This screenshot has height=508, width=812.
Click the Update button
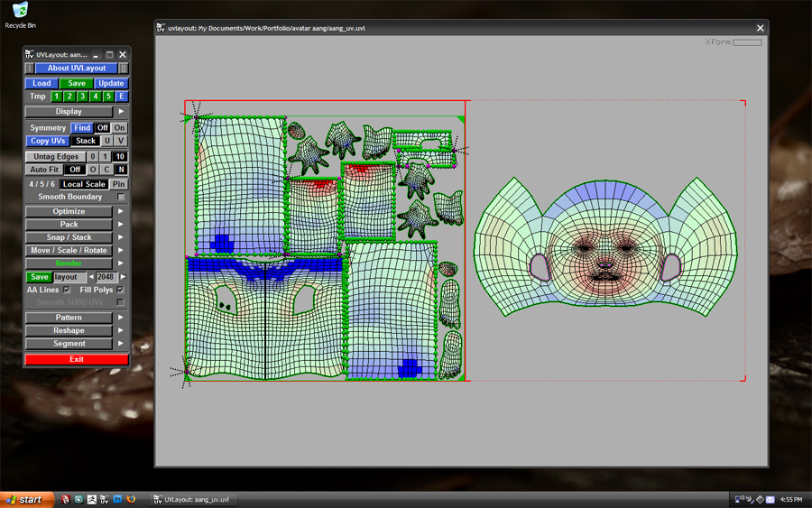tap(111, 83)
